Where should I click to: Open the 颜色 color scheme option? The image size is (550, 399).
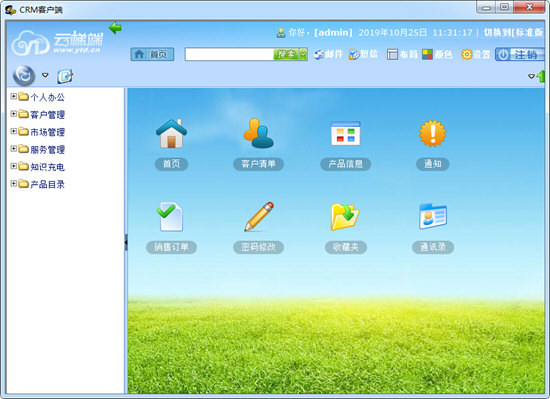coord(437,54)
